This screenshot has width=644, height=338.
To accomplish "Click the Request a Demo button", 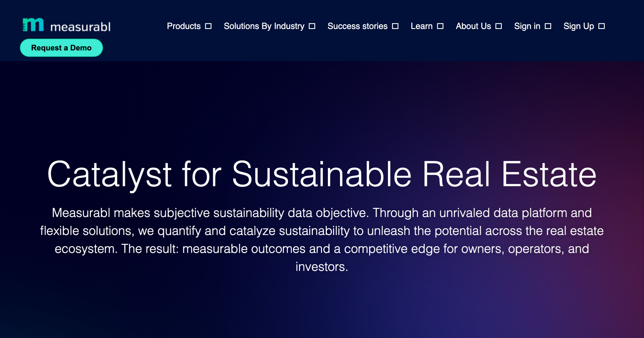I will coord(61,48).
